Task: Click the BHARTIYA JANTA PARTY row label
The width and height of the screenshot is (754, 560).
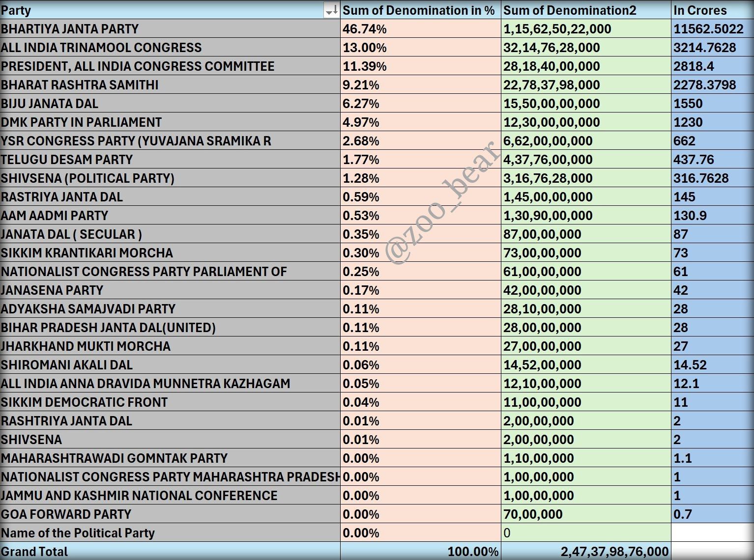Action: coord(170,29)
